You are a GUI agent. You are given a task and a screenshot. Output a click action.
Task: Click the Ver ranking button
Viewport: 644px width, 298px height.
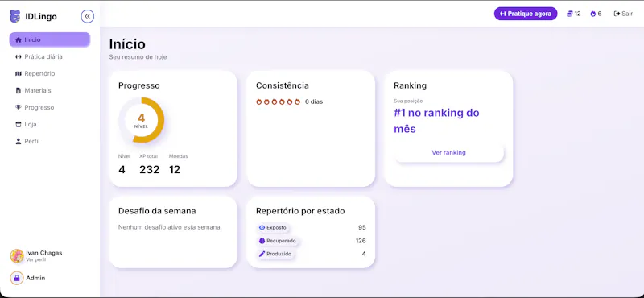coord(448,152)
